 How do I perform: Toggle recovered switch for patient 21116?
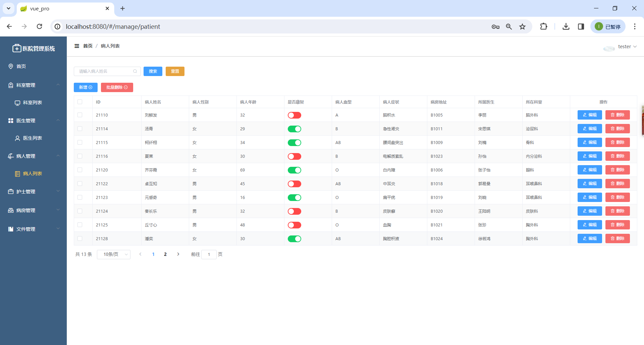(x=294, y=156)
